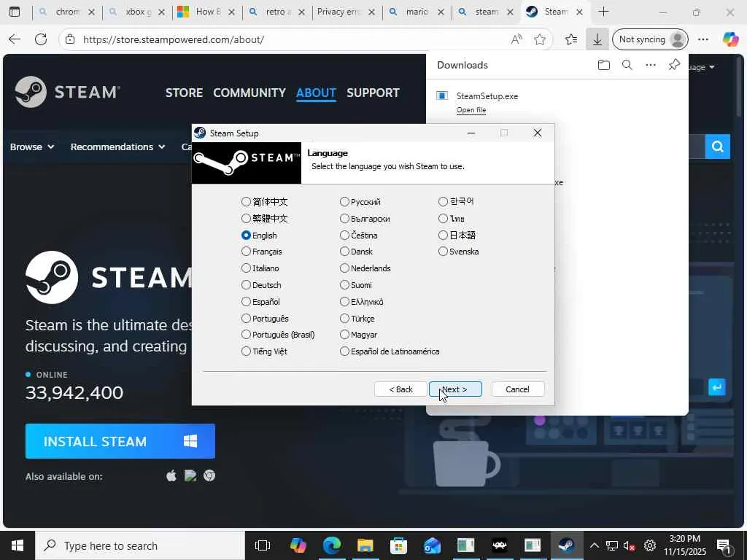
Task: Open Microsoft Store from taskbar
Action: point(398,545)
